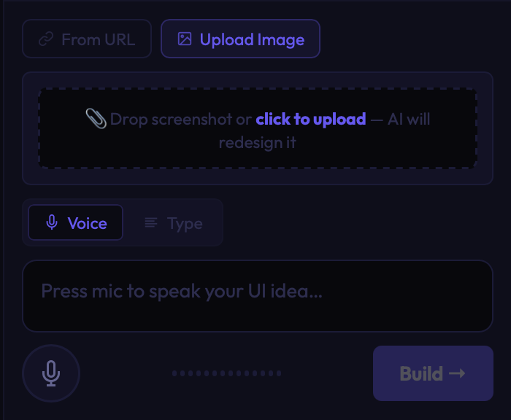
Task: Click the "Drop screenshot or" text
Action: [x=180, y=119]
